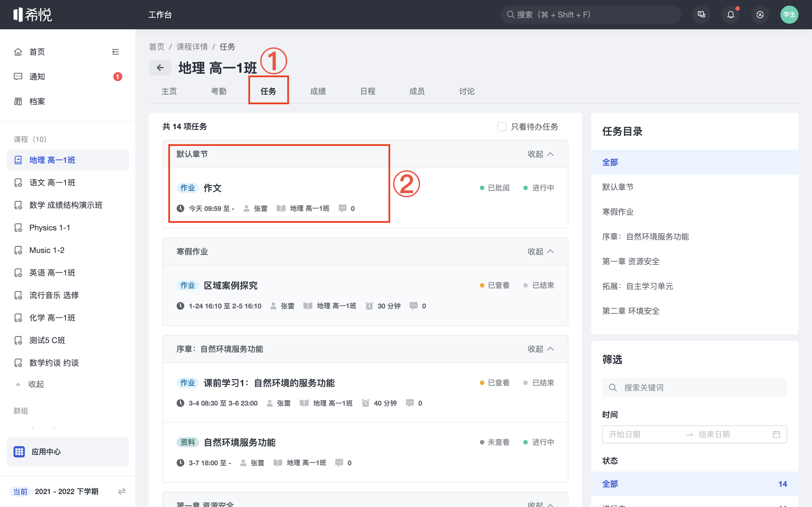Click the translate language icon
This screenshot has height=507, width=812.
point(760,15)
